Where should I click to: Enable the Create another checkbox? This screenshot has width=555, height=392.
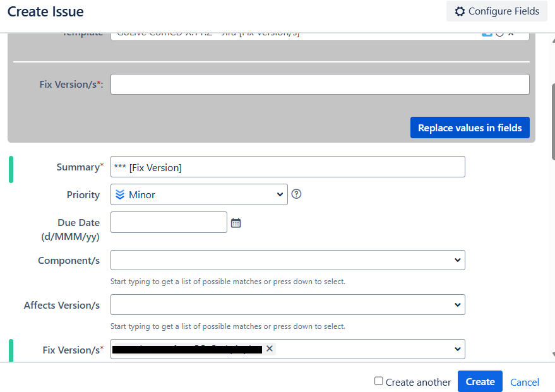pos(379,381)
